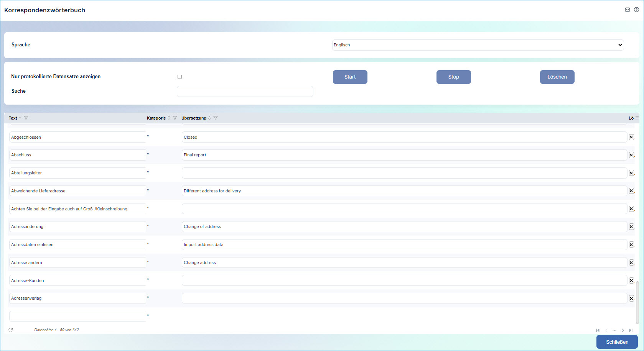Filter the Text column
Screen dimensions: 644x351
tap(26, 118)
